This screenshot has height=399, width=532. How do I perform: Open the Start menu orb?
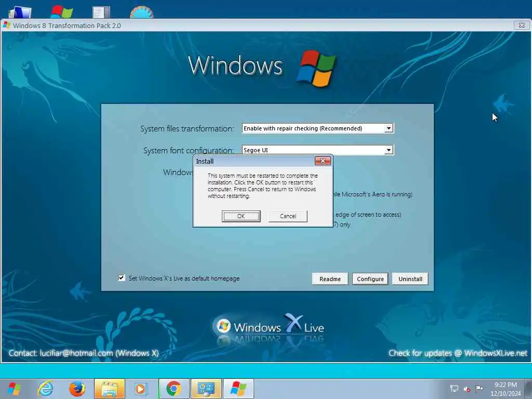tap(14, 389)
